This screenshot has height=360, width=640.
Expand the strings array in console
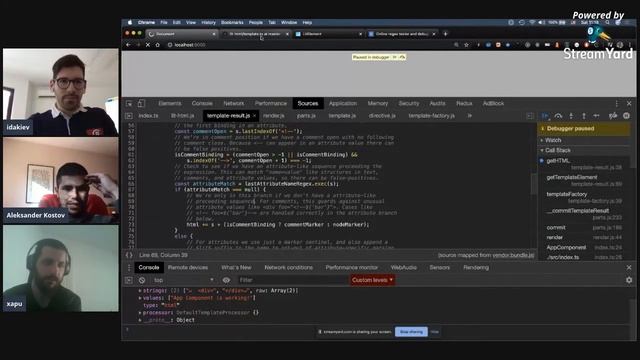coord(140,291)
